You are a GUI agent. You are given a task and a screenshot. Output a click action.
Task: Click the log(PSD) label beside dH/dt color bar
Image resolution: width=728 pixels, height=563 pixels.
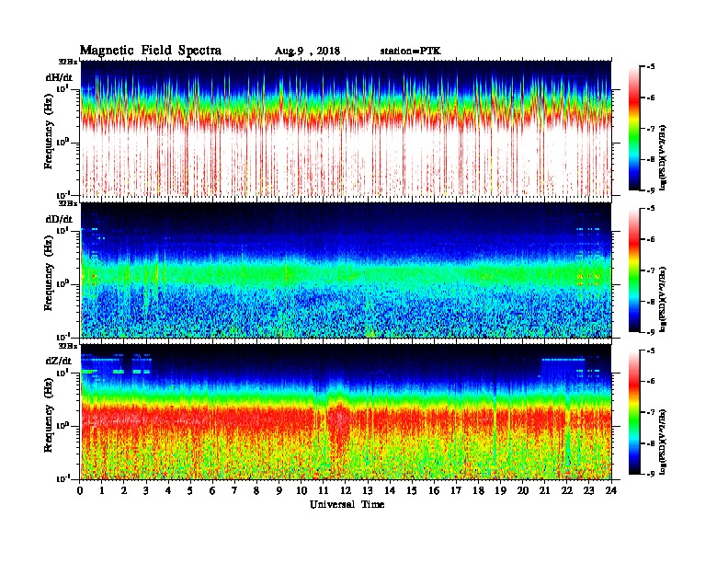pos(664,157)
